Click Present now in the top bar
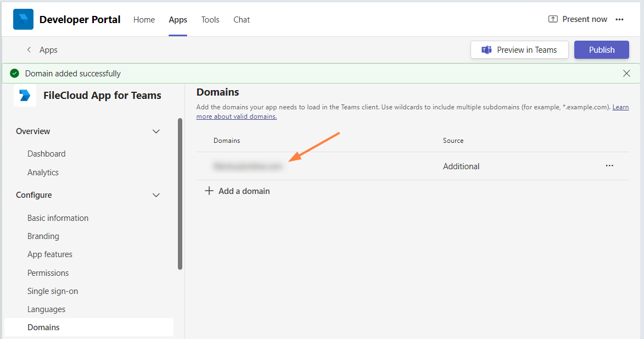 (578, 19)
